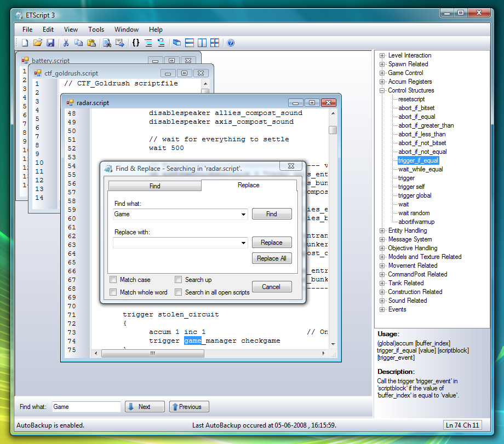
Task: Enable the Match case checkbox
Action: pyautogui.click(x=113, y=280)
